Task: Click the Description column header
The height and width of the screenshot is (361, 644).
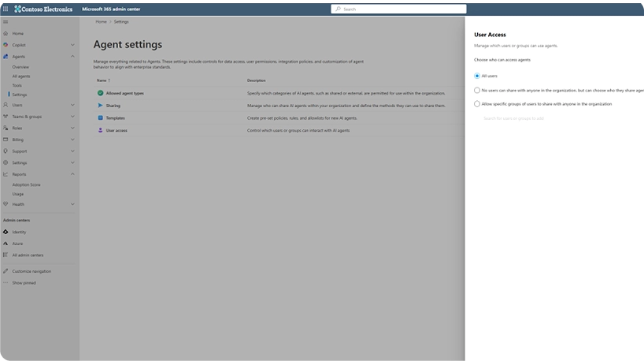Action: (257, 80)
